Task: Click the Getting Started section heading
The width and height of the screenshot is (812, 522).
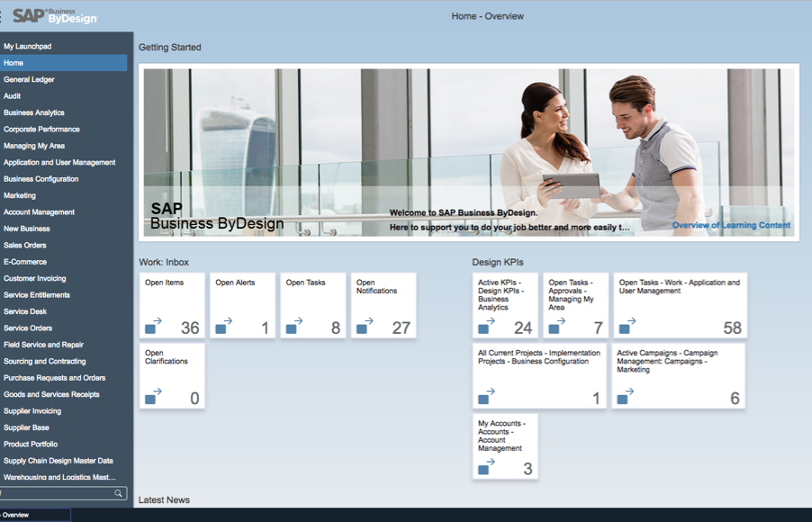Action: 170,47
